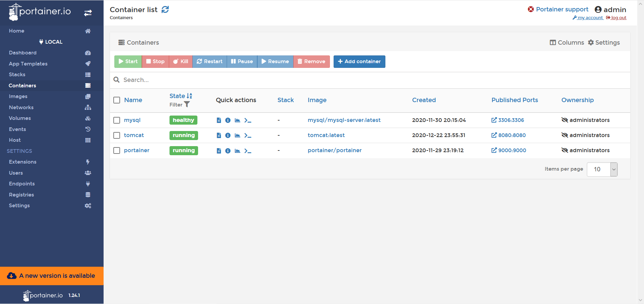
Task: Sort table by Published Ports column
Action: (515, 100)
